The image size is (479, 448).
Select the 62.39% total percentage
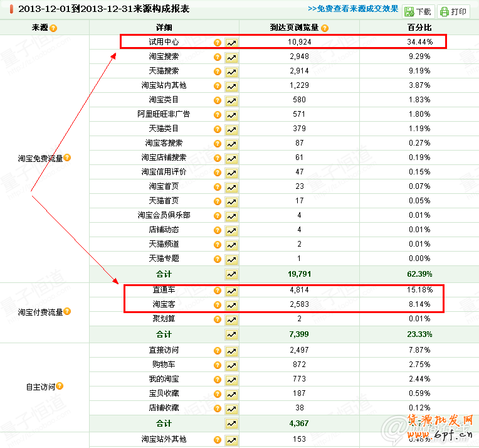click(419, 274)
